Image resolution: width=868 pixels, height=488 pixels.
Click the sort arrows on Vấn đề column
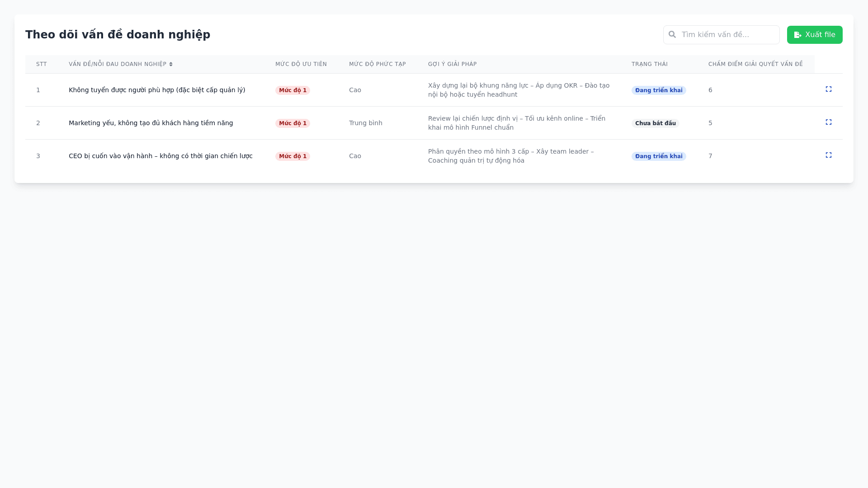171,64
